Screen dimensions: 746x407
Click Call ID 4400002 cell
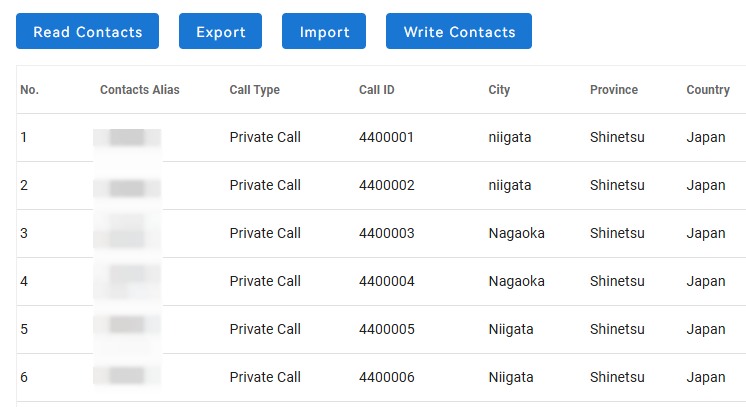(386, 185)
